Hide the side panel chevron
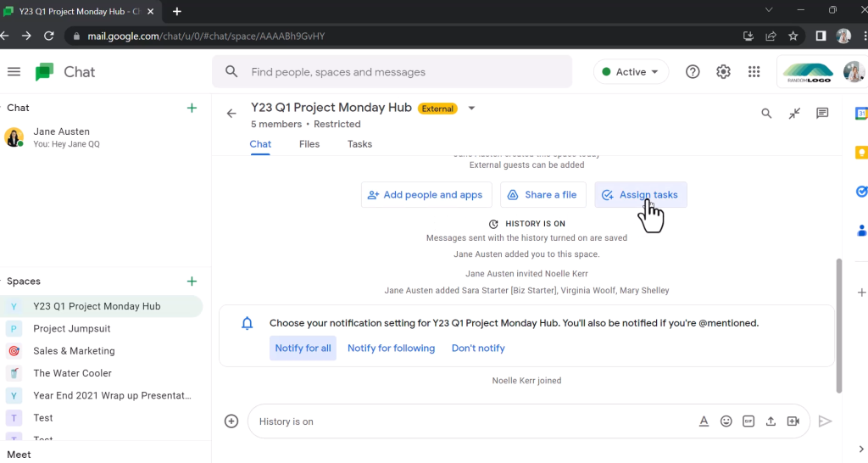 click(x=861, y=449)
